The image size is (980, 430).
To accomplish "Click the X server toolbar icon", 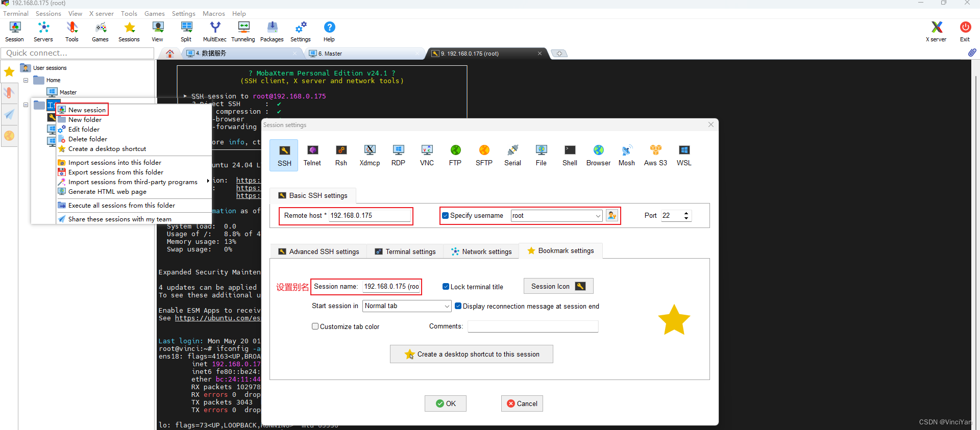I will click(x=936, y=32).
